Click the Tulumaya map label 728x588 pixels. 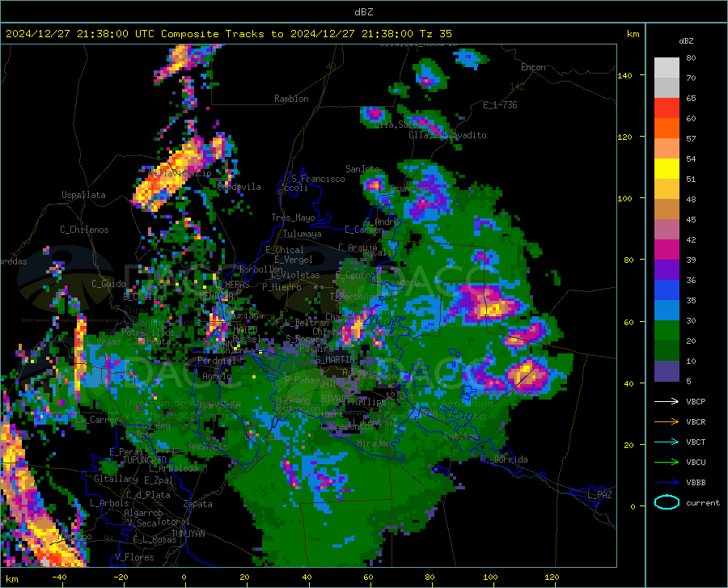pos(303,234)
